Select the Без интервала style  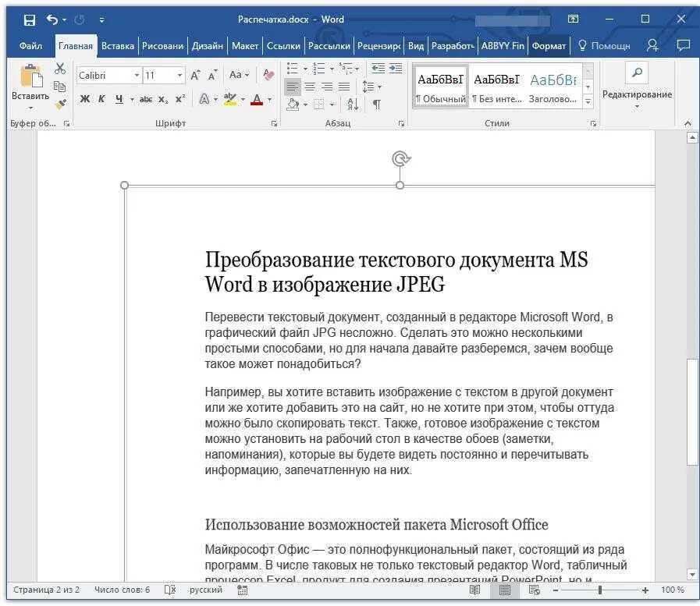(496, 87)
